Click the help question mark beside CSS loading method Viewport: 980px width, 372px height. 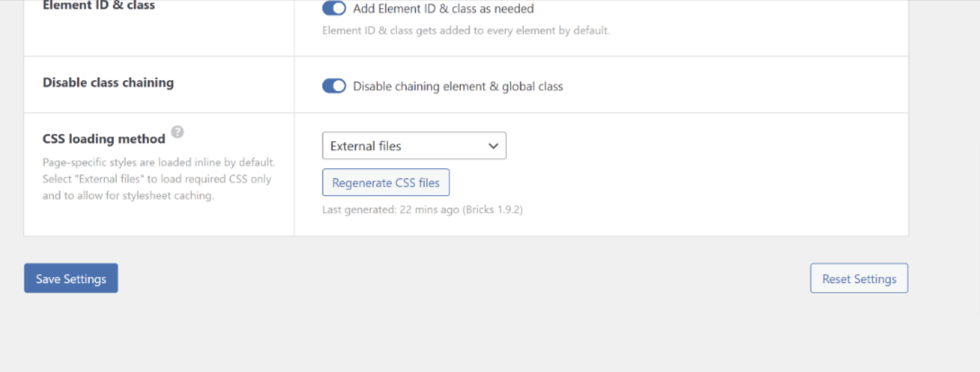[x=178, y=132]
